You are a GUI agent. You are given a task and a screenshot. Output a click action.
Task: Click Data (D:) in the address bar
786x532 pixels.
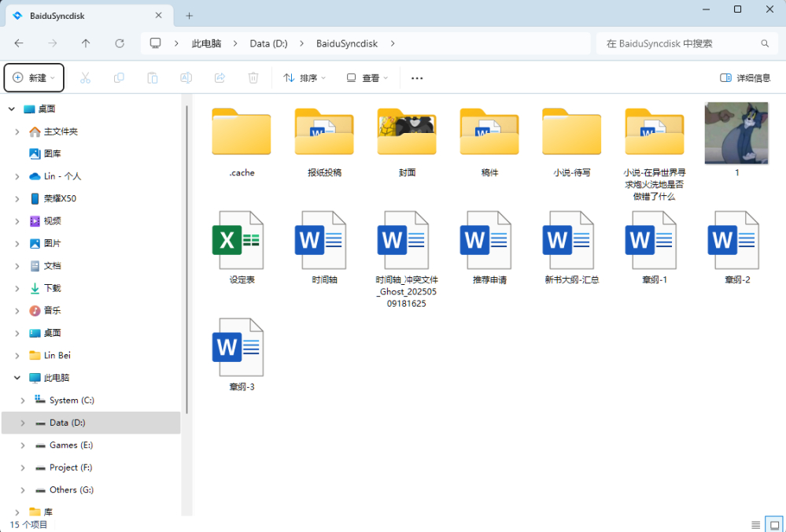coord(268,43)
